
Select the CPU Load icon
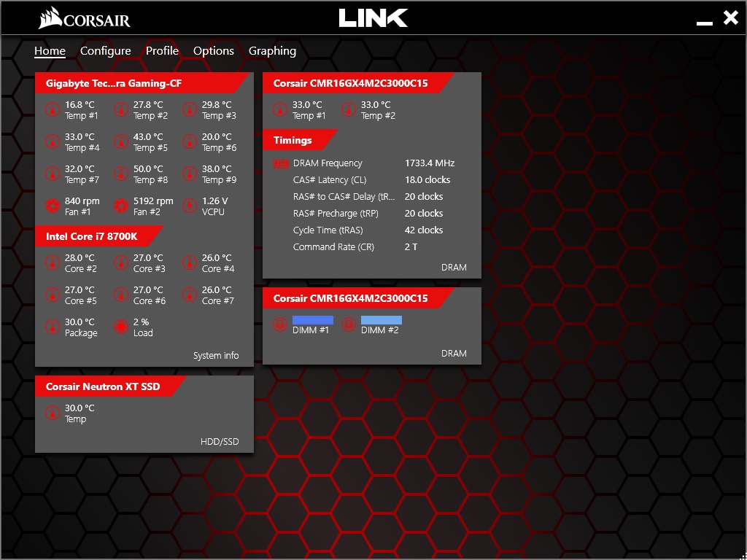[x=121, y=327]
